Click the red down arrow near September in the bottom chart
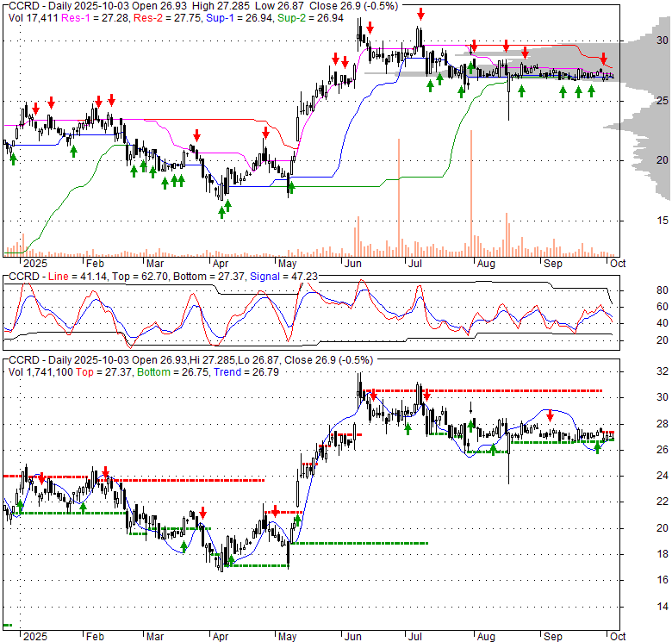The height and width of the screenshot is (642, 672). pyautogui.click(x=551, y=415)
